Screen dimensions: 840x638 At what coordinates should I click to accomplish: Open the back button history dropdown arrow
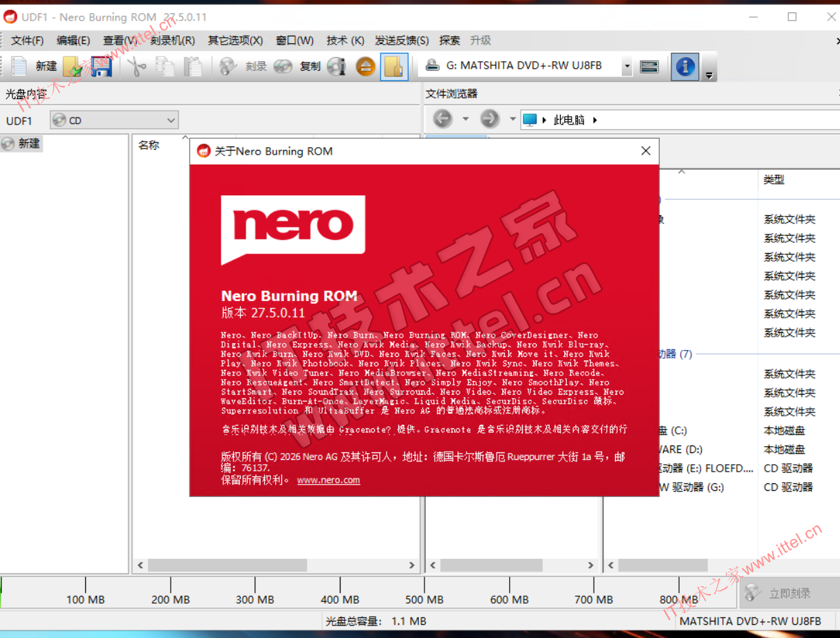465,120
